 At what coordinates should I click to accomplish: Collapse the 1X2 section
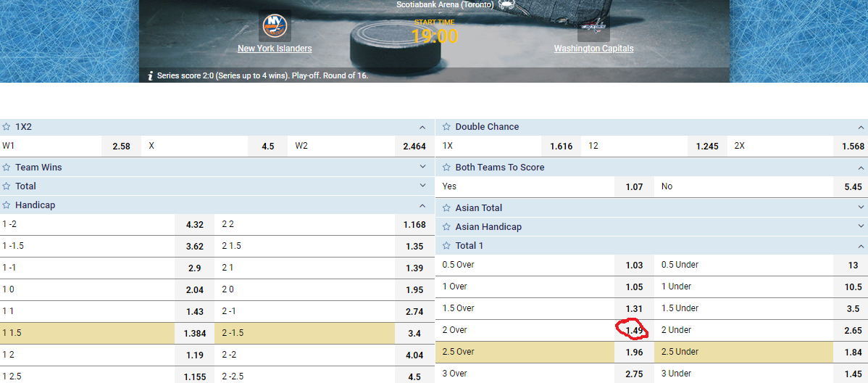[x=423, y=127]
